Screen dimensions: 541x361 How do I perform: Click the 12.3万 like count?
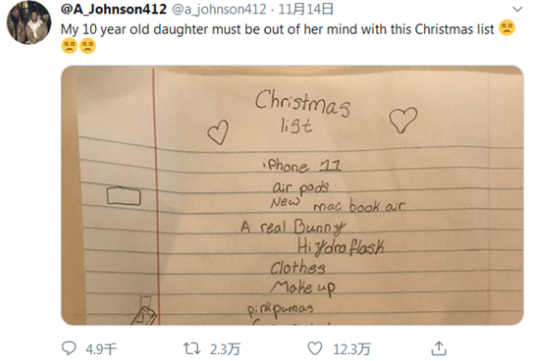pos(352,349)
